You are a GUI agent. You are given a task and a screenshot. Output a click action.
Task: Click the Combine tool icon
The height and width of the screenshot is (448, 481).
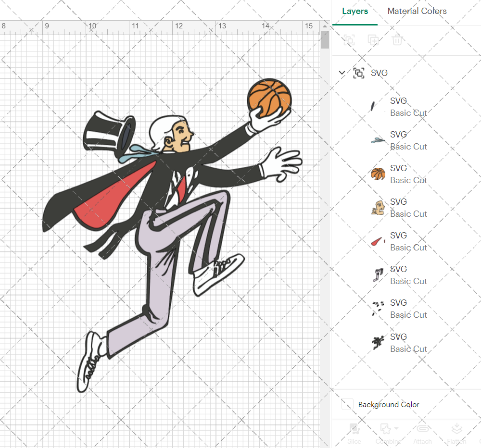(386, 429)
